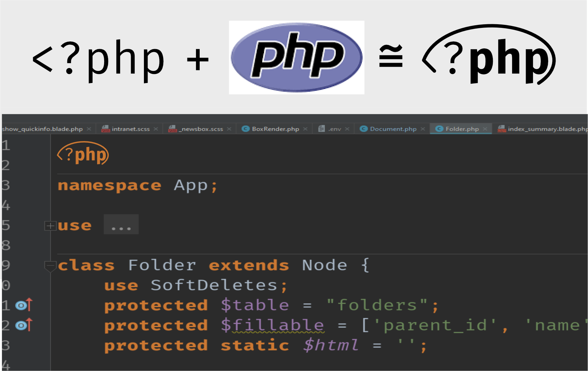This screenshot has height=371, width=588.
Task: Click line number 9 in the editor gutter
Action: click(6, 265)
